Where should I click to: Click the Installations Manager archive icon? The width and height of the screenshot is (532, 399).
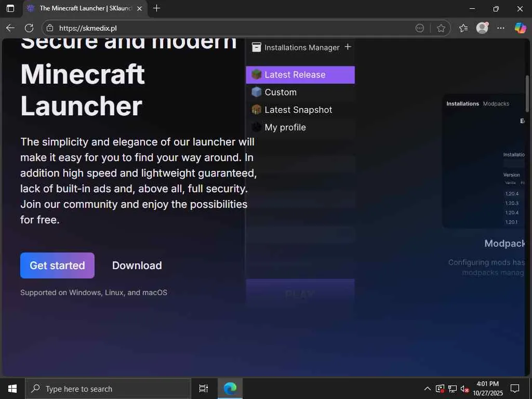257,47
